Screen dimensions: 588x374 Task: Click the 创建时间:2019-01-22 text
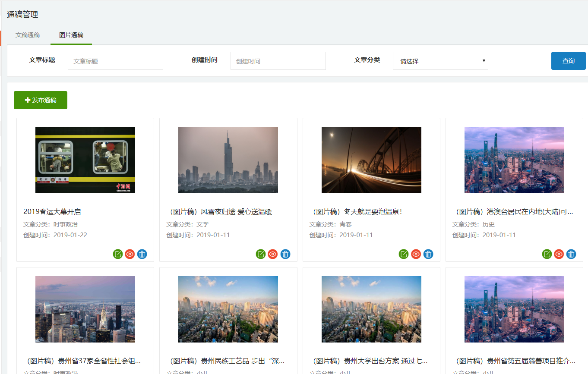click(x=55, y=235)
